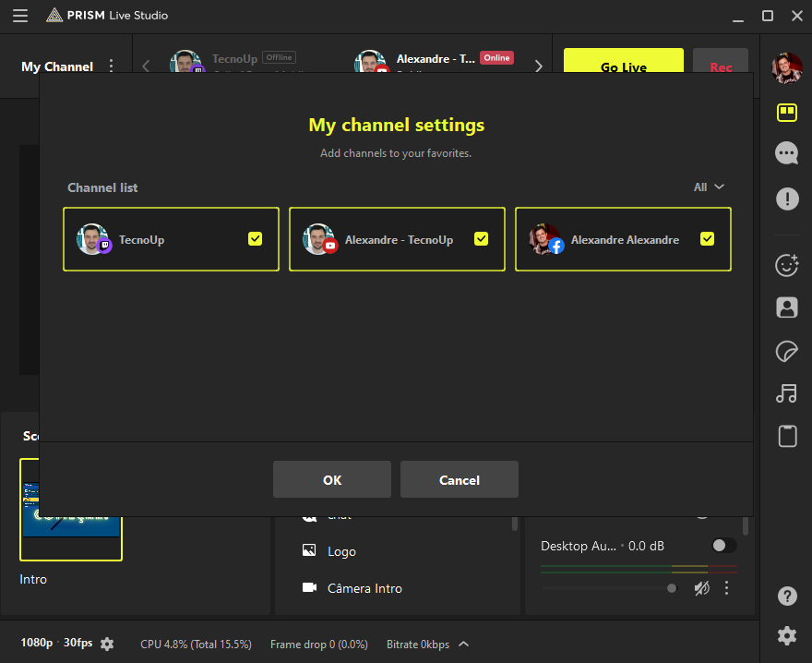Click the Intro scene name label
This screenshot has width=812, height=663.
33,579
